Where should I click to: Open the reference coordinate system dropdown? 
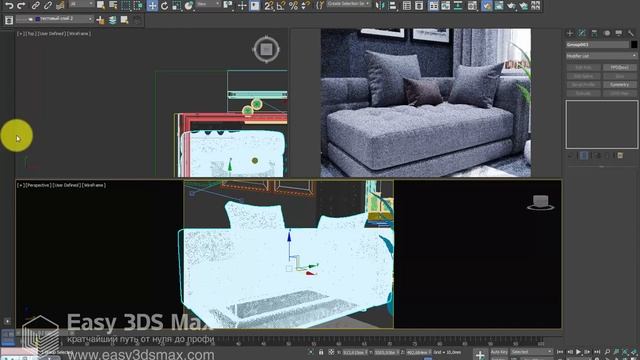(208, 4)
